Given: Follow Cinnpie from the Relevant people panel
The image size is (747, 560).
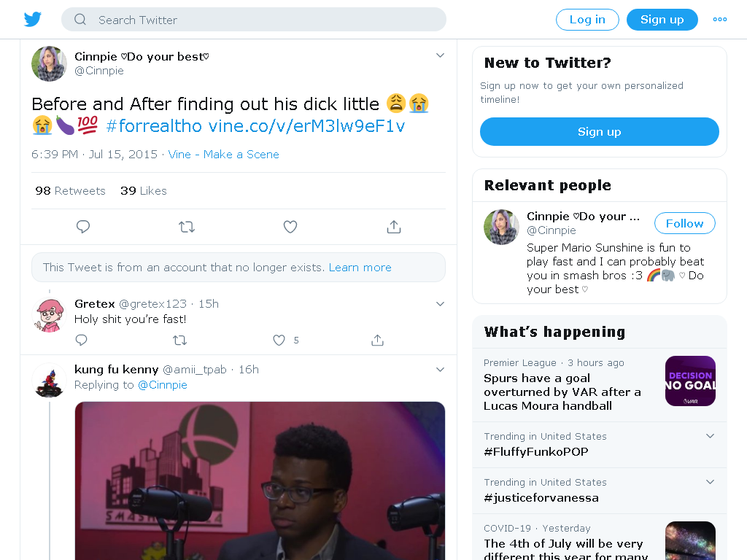Looking at the screenshot, I should pos(684,223).
